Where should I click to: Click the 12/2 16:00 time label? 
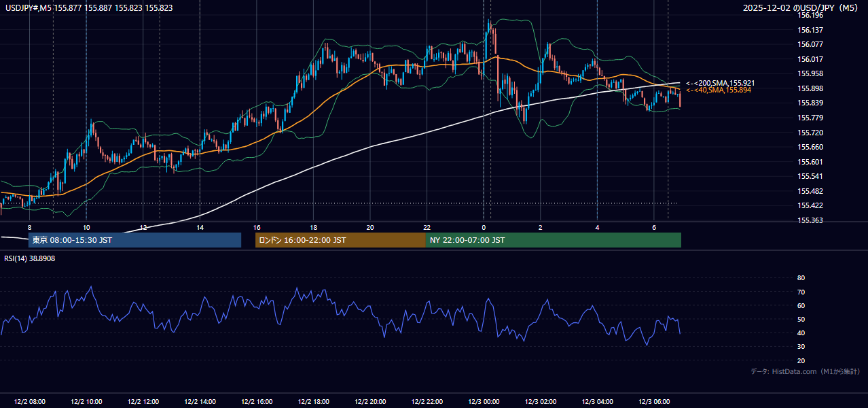coord(257,402)
